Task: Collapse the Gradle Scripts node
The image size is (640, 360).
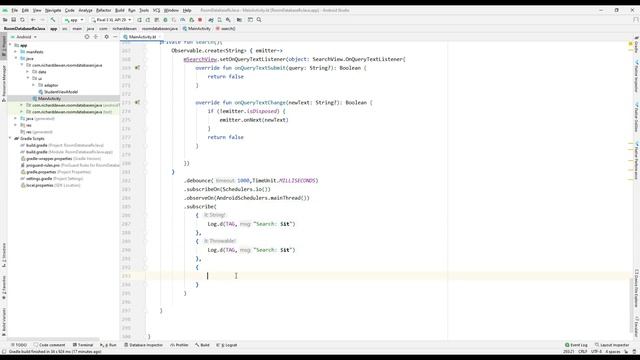Action: click(x=11, y=138)
